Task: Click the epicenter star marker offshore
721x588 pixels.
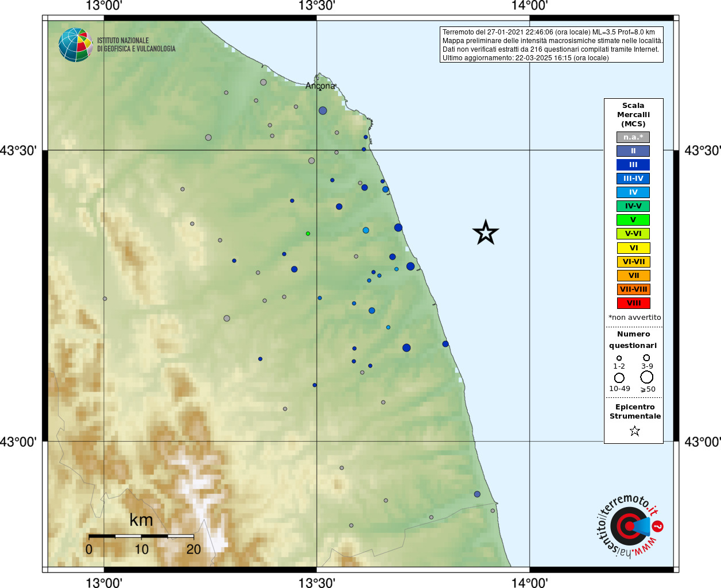Action: (x=486, y=233)
